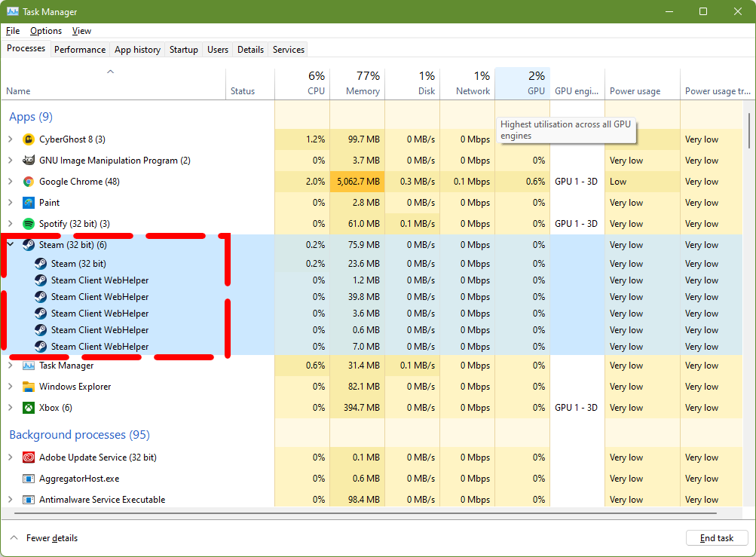Expand the Windows Explorer row
756x557 pixels.
point(11,387)
